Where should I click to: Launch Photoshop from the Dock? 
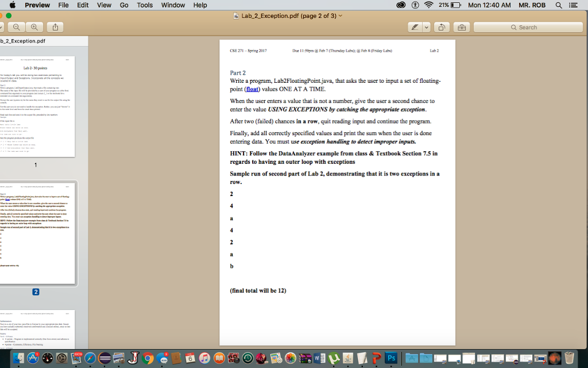pyautogui.click(x=391, y=358)
